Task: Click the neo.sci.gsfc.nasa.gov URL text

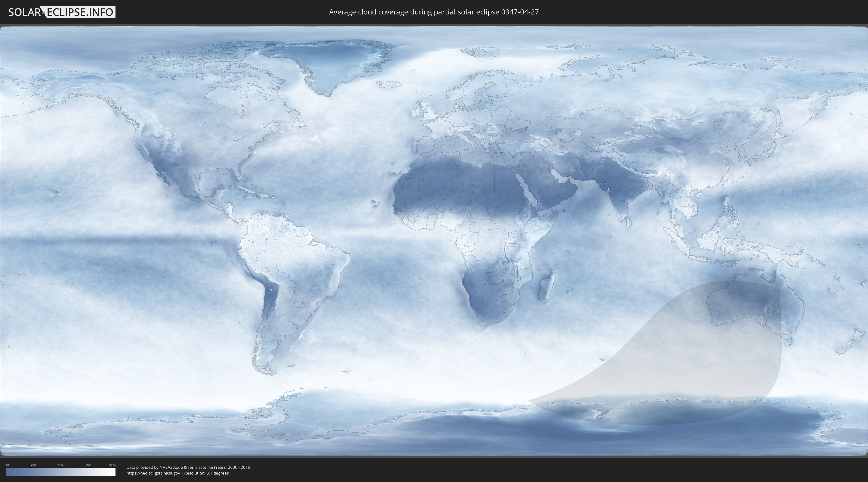Action: [153, 473]
